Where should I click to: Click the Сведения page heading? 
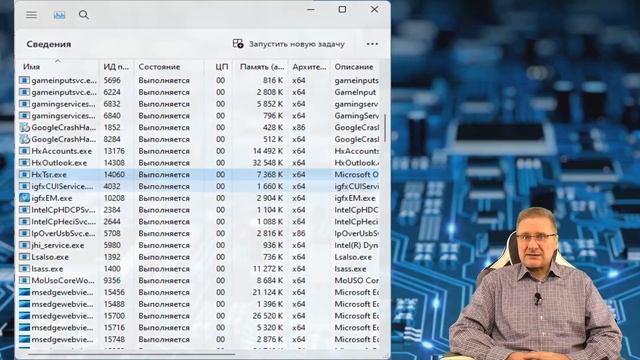pyautogui.click(x=49, y=44)
